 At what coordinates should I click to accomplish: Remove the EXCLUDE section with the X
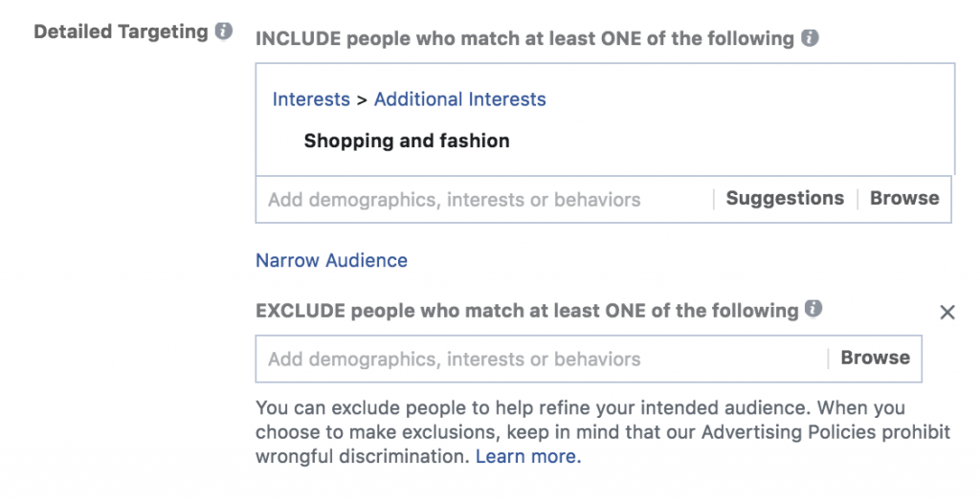click(947, 312)
